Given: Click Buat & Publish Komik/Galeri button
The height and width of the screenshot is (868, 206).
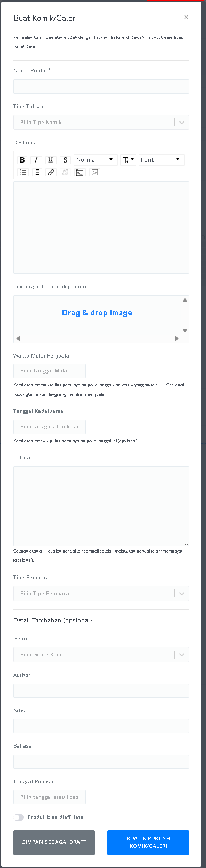Looking at the screenshot, I should 148,842.
